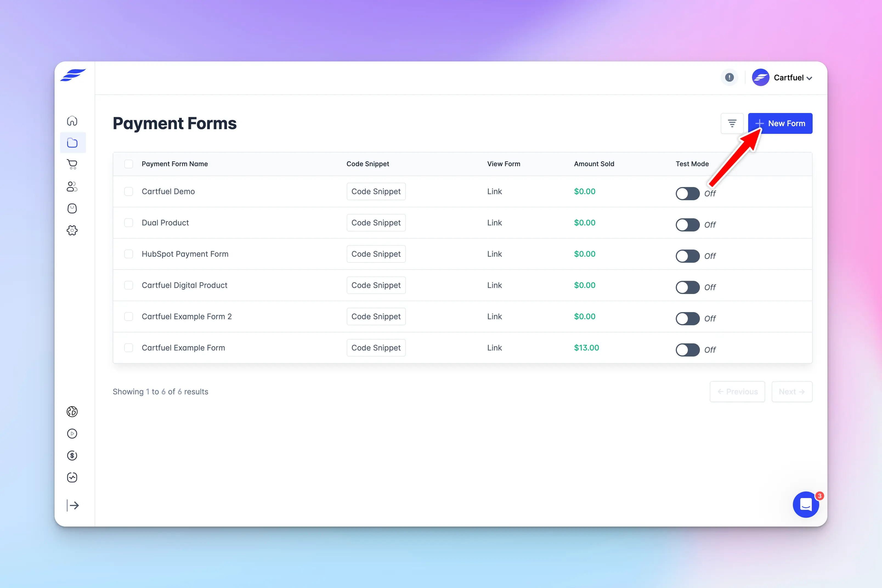Open the Link for Cartfuel Example Form
Viewport: 882px width, 588px height.
pos(494,348)
